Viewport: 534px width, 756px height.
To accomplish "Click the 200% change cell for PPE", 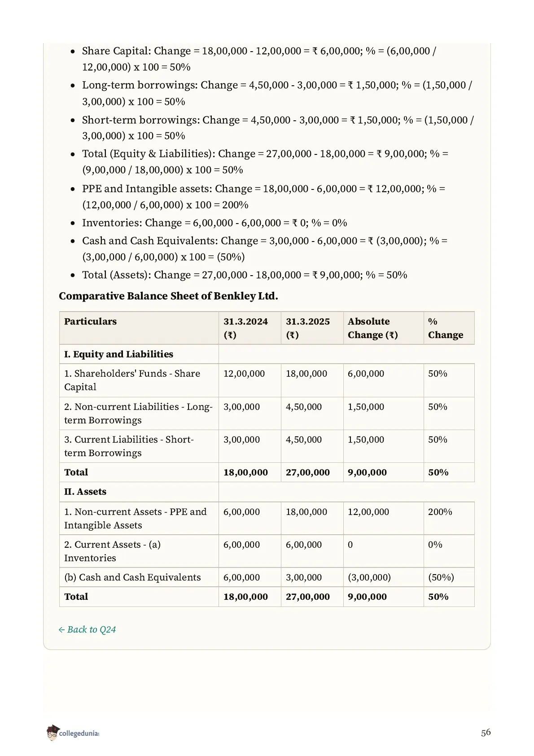I will click(x=449, y=519).
